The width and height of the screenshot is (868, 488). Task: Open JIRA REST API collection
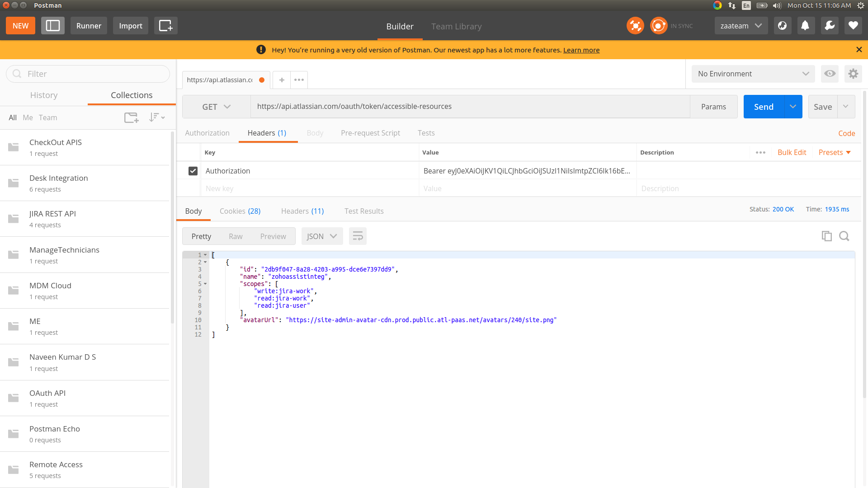click(x=85, y=219)
